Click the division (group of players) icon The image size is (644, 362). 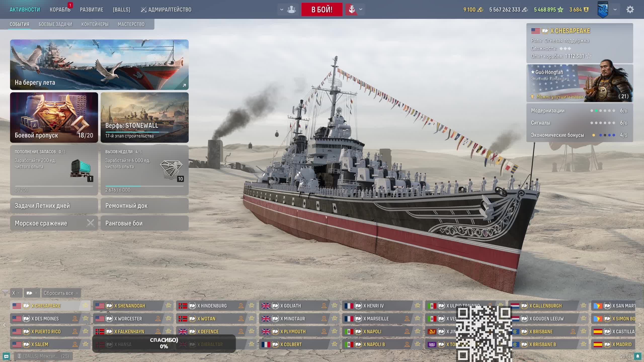[x=291, y=10]
